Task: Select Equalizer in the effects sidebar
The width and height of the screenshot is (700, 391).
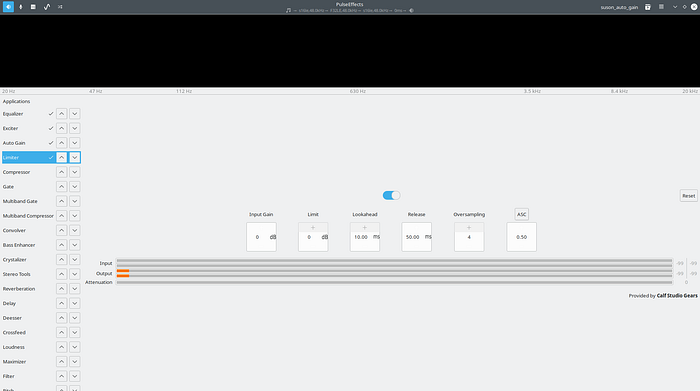Action: click(x=13, y=114)
